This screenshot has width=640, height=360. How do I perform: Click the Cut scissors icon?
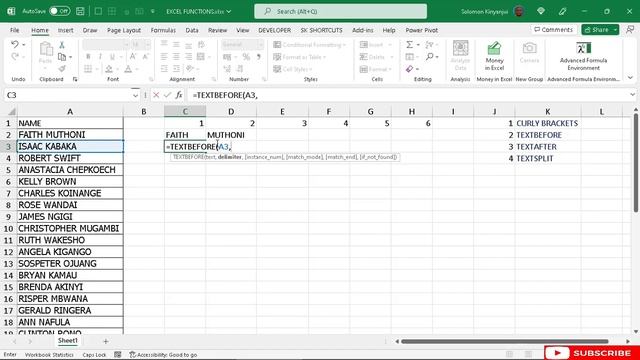coord(62,44)
